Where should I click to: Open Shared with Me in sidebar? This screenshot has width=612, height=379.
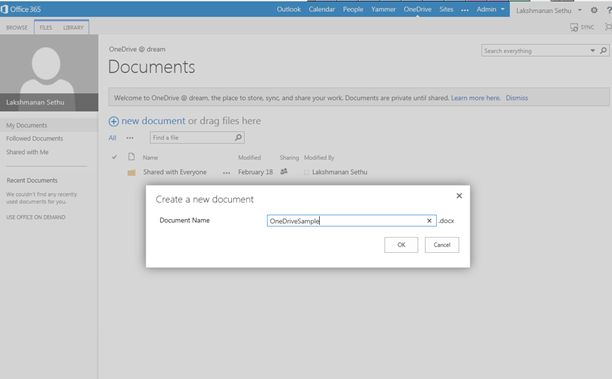(27, 152)
